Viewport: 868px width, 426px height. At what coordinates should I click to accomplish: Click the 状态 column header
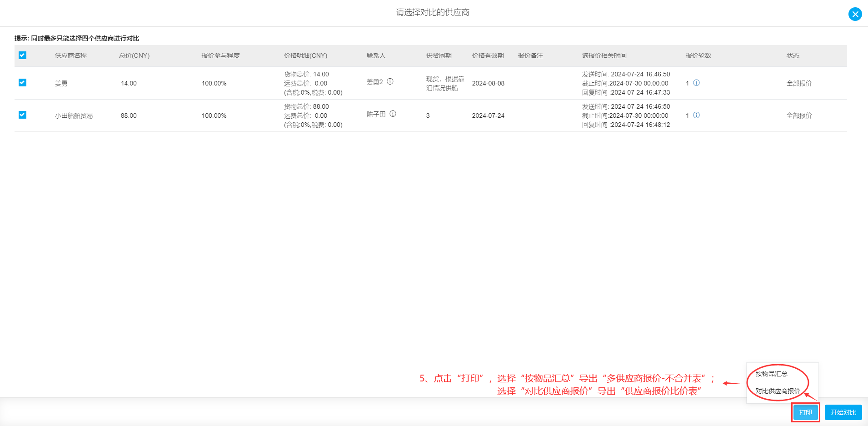click(793, 55)
